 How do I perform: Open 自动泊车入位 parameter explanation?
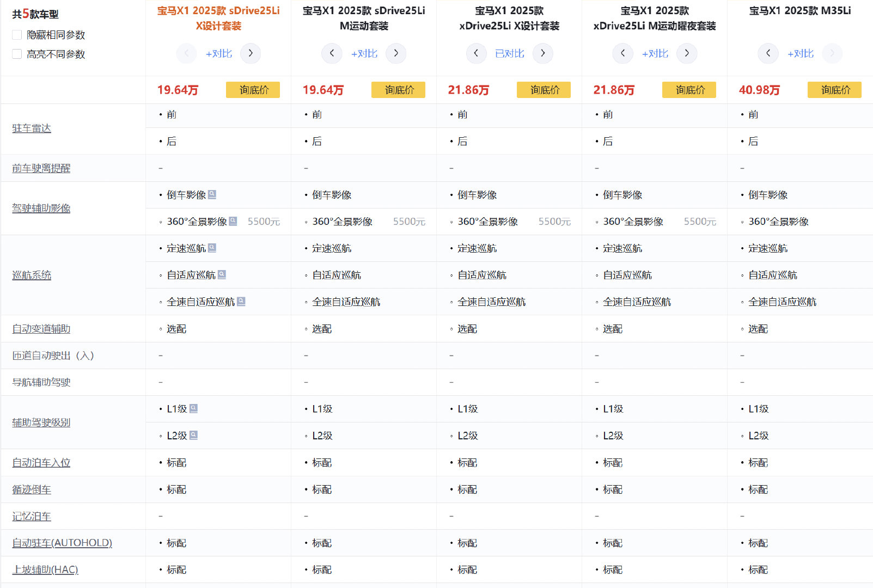pyautogui.click(x=41, y=463)
